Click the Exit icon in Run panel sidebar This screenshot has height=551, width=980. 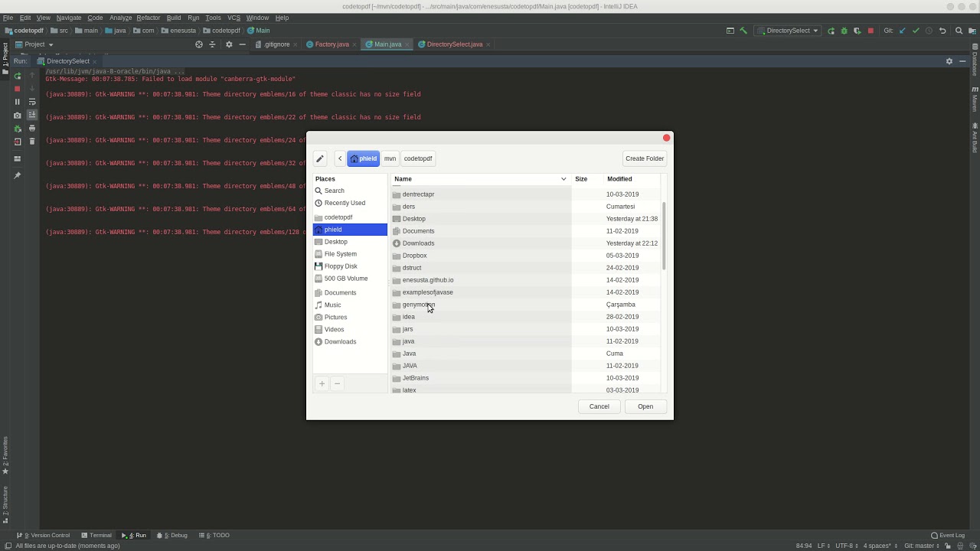click(x=17, y=142)
